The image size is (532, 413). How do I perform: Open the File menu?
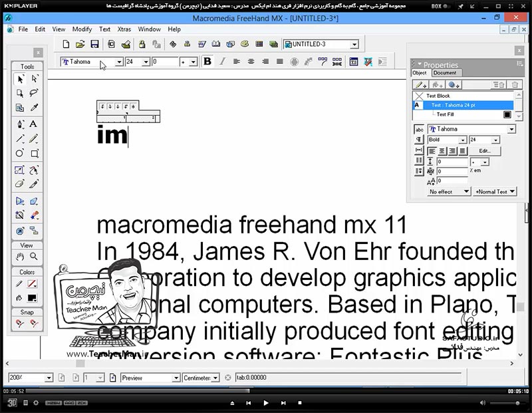(23, 29)
